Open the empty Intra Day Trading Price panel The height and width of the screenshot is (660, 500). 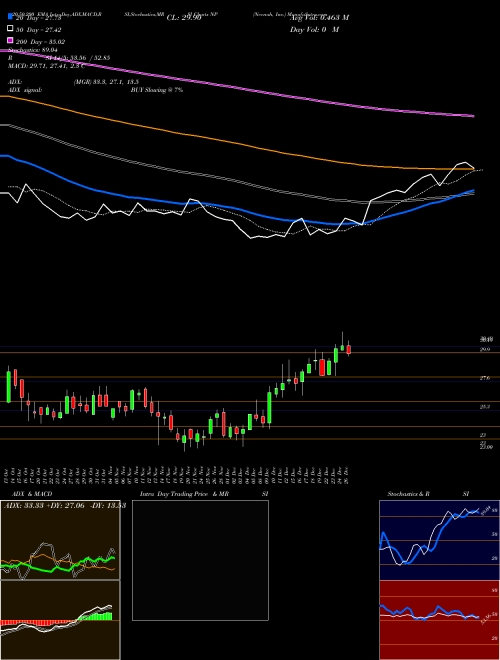point(200,560)
